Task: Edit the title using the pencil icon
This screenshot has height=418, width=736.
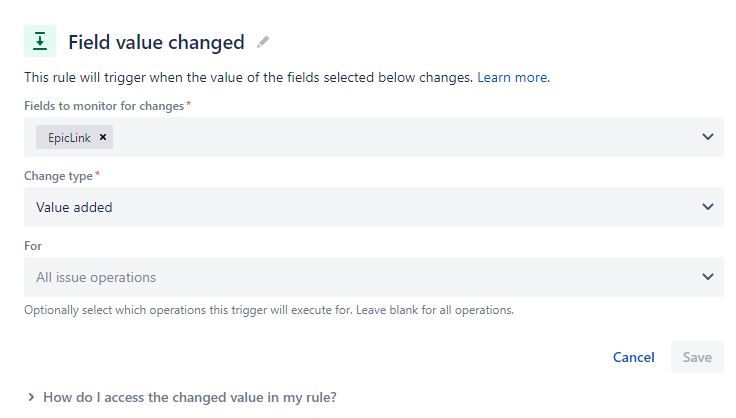Action: click(263, 42)
